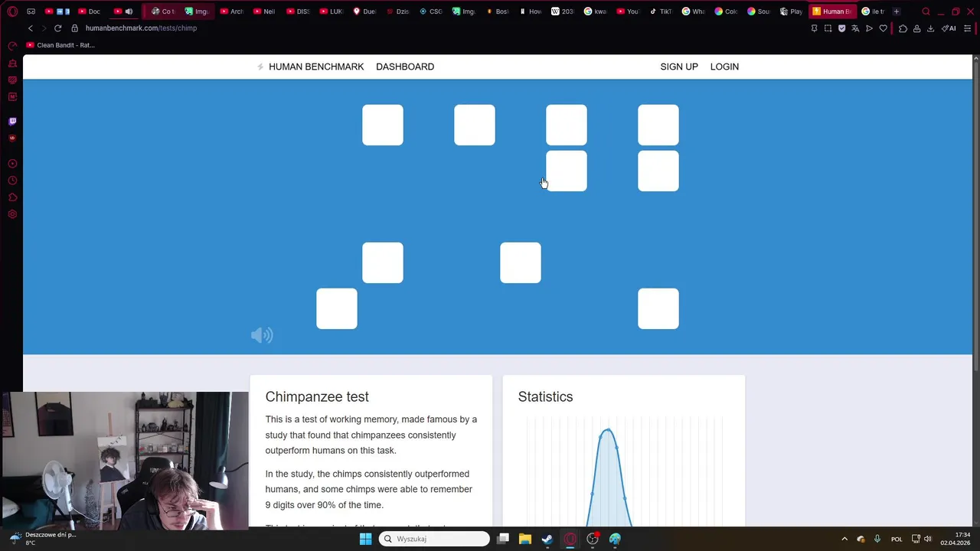980x551 pixels.
Task: Reload the Human Benchmark page
Action: [57, 28]
